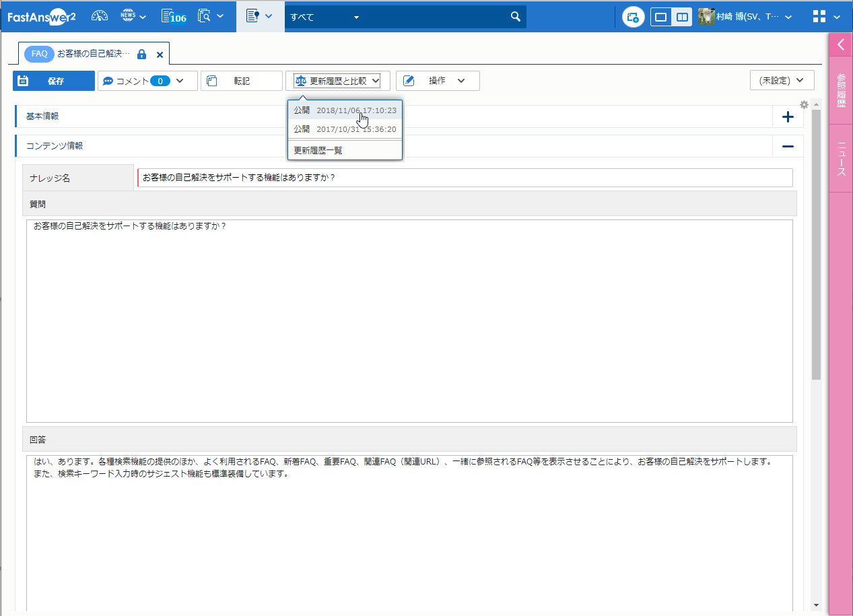Select the 2017/10/31 15:36:20 history entry

(345, 129)
